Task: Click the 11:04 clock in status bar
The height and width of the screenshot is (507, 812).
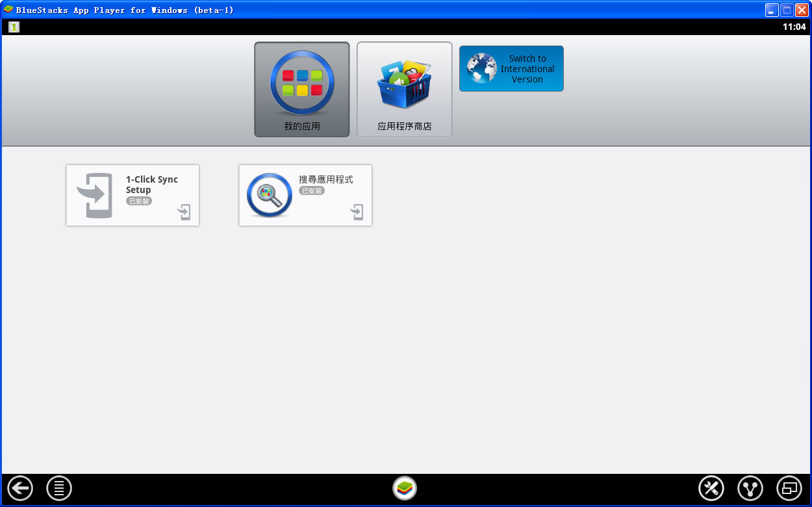Action: coord(794,27)
